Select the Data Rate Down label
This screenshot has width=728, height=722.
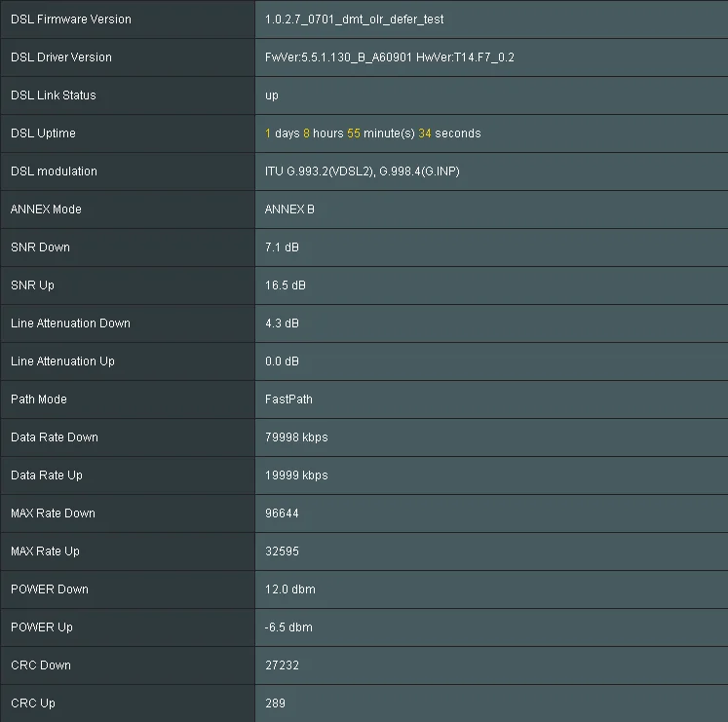tap(55, 437)
